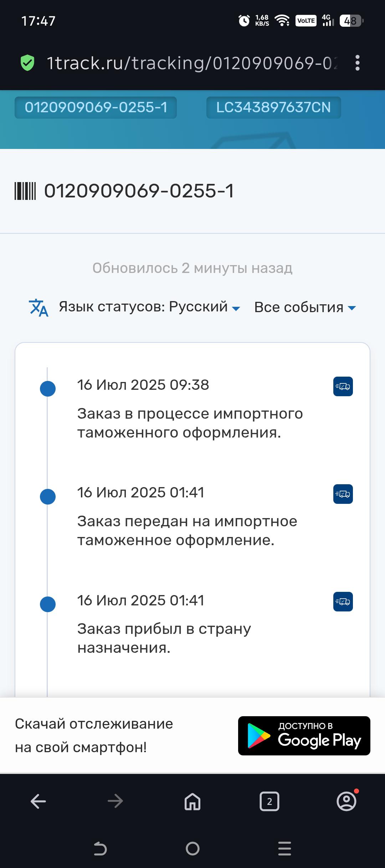Open the browser account profile icon
The height and width of the screenshot is (868, 385).
click(346, 801)
